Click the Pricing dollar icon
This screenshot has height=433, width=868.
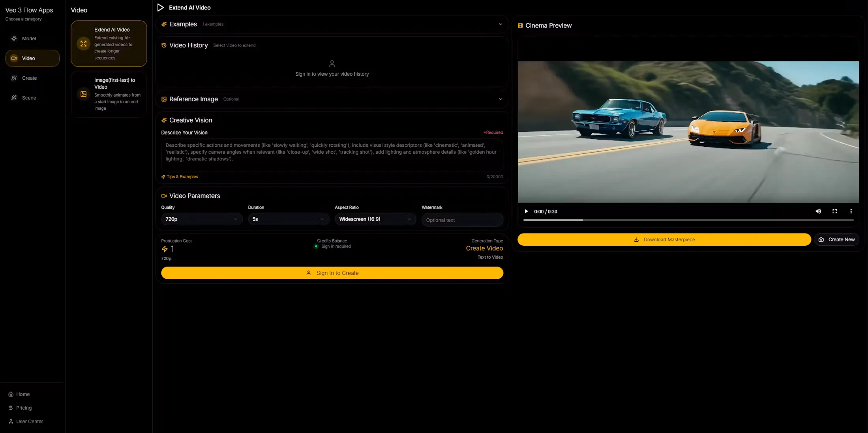(11, 408)
